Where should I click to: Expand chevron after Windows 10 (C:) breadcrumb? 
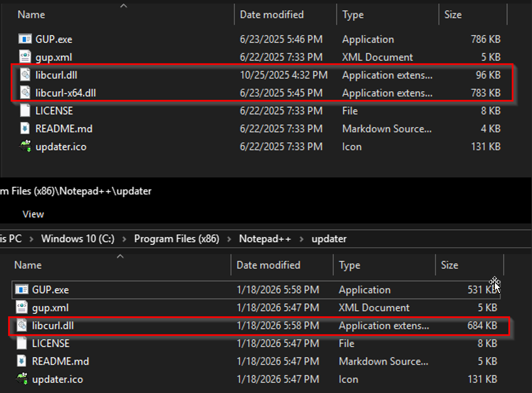pos(124,239)
